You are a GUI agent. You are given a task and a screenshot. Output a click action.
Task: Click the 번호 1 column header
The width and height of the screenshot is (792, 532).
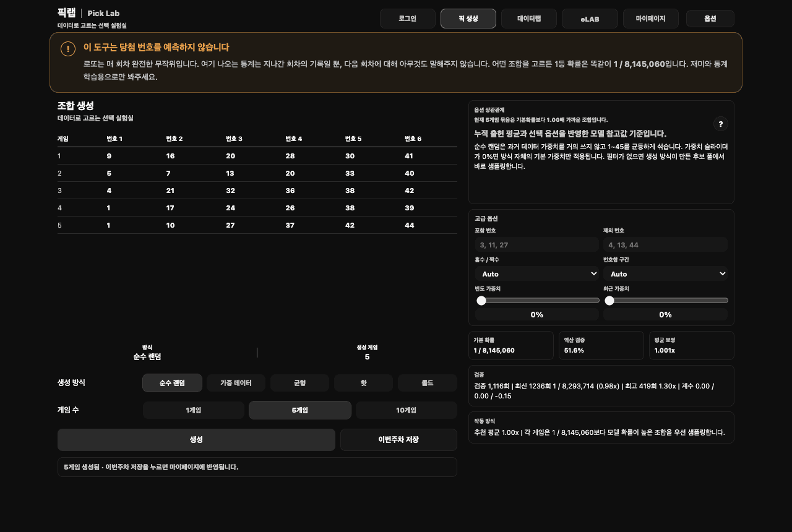(x=114, y=139)
